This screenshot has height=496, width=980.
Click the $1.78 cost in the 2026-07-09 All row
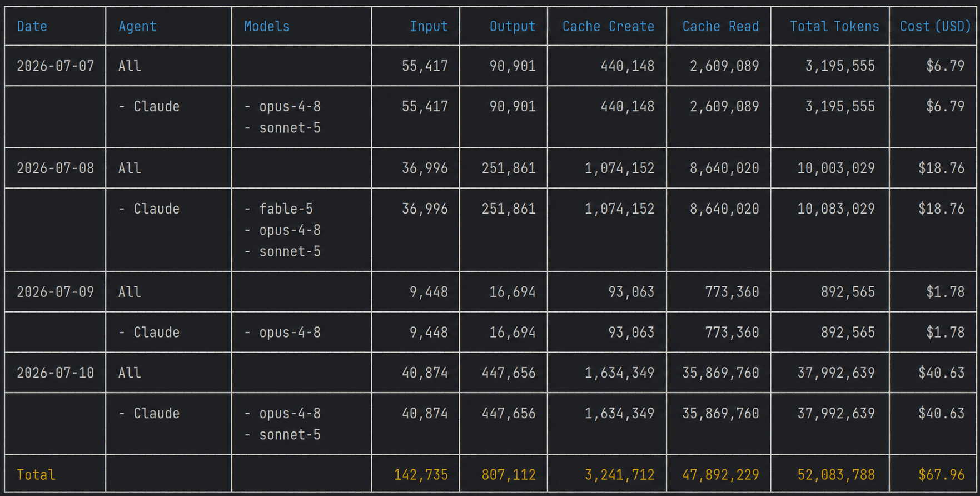point(945,292)
